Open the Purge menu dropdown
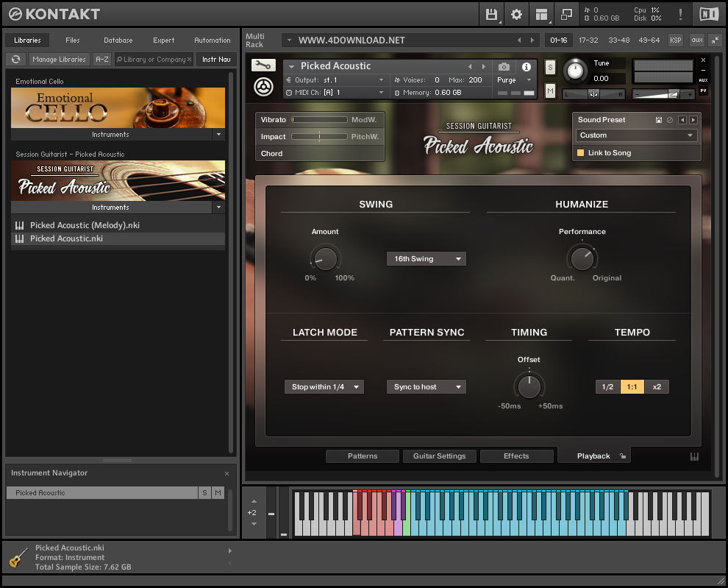728x588 pixels. [x=514, y=80]
